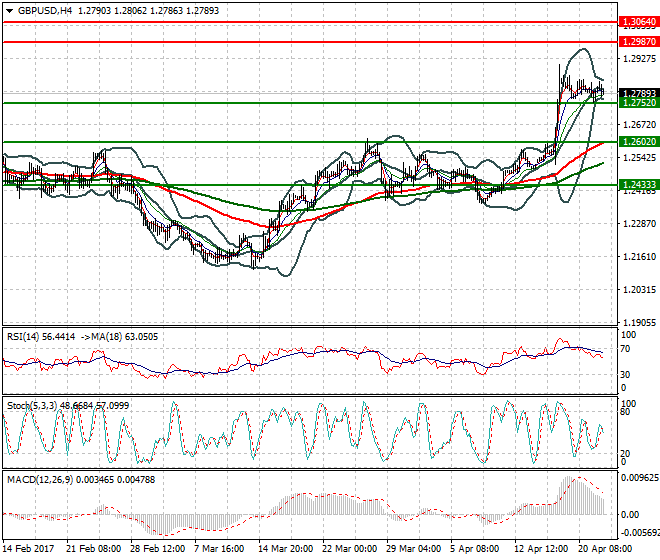
Task: Click the 1.25425 price scale value
Action: tap(639, 157)
